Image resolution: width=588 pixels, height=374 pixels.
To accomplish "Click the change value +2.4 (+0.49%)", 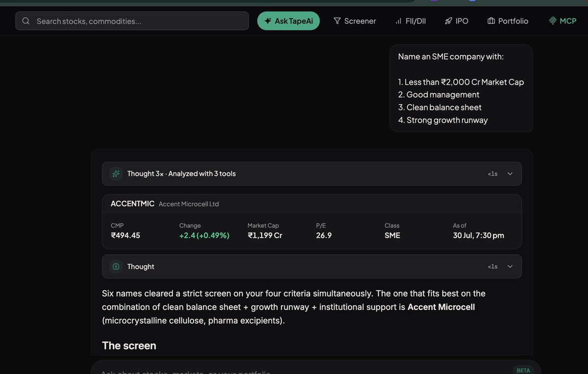I will pos(204,235).
